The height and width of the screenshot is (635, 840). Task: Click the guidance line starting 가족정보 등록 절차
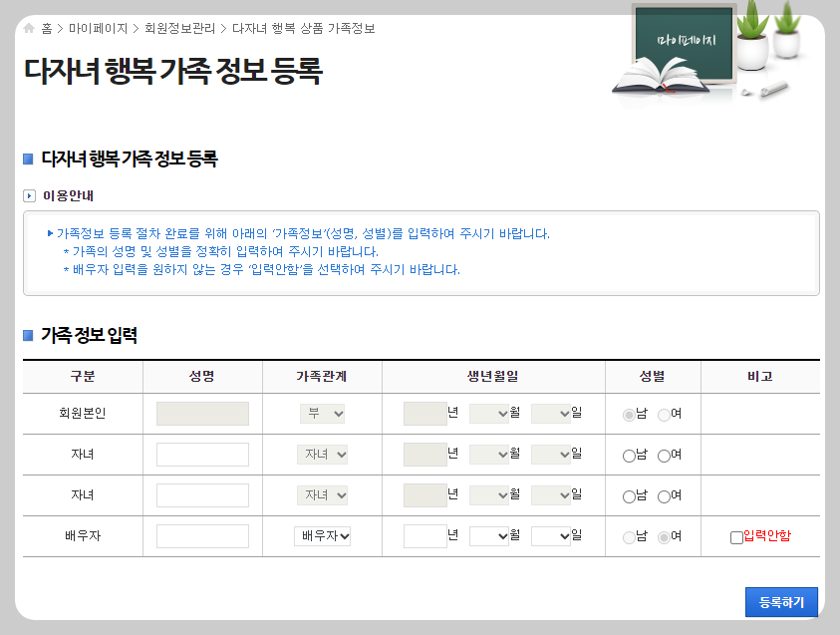point(303,234)
